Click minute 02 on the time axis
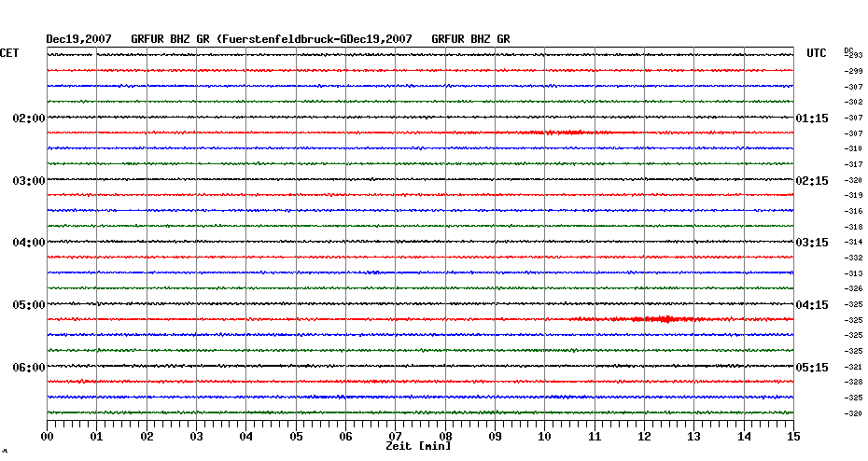The image size is (868, 461). pos(147,436)
